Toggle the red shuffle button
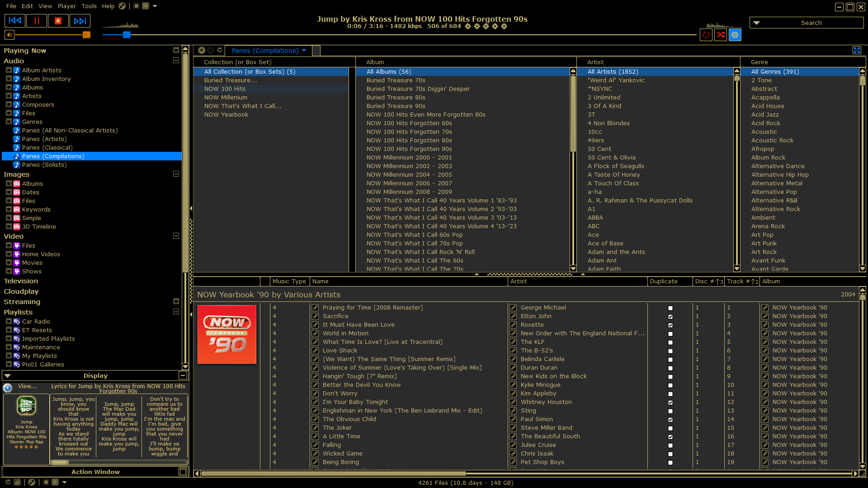 pyautogui.click(x=721, y=35)
